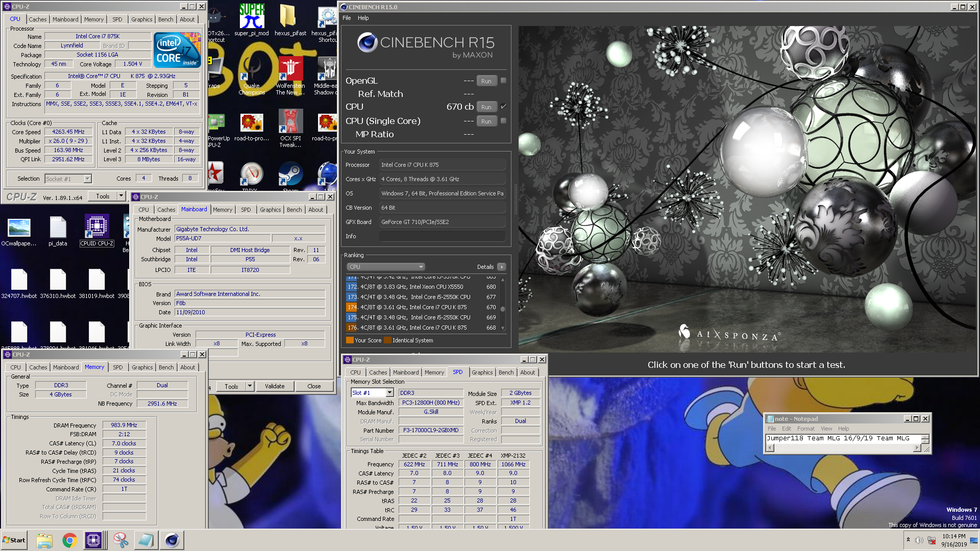This screenshot has height=551, width=980.
Task: Click the Intel Core i7 inside logo
Action: pos(177,50)
